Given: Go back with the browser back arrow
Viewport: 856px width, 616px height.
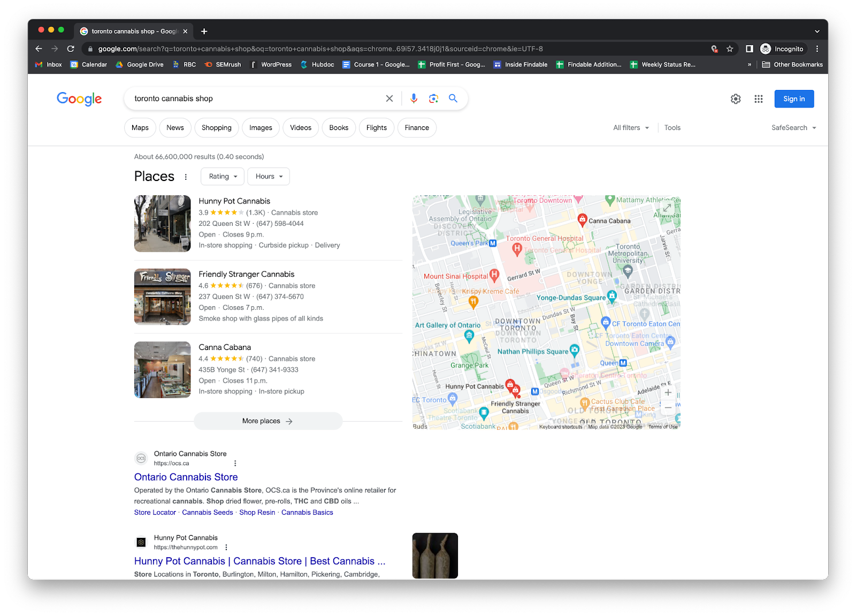Looking at the screenshot, I should 39,49.
